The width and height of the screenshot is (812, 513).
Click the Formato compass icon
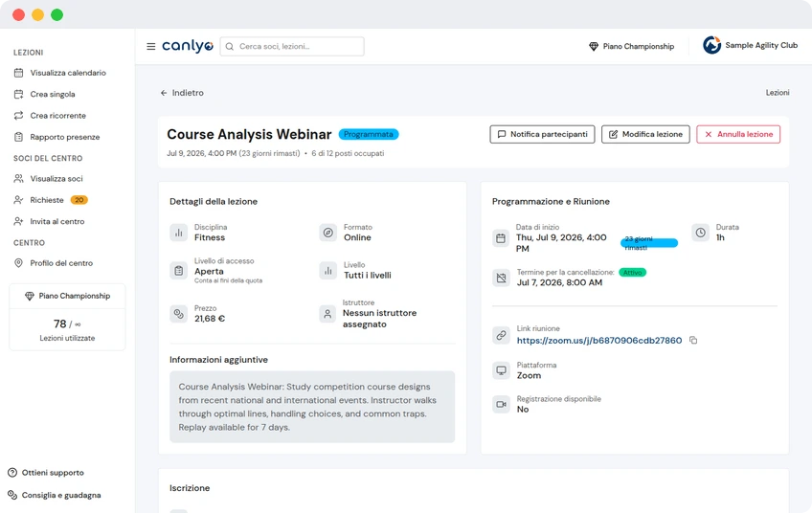point(327,233)
